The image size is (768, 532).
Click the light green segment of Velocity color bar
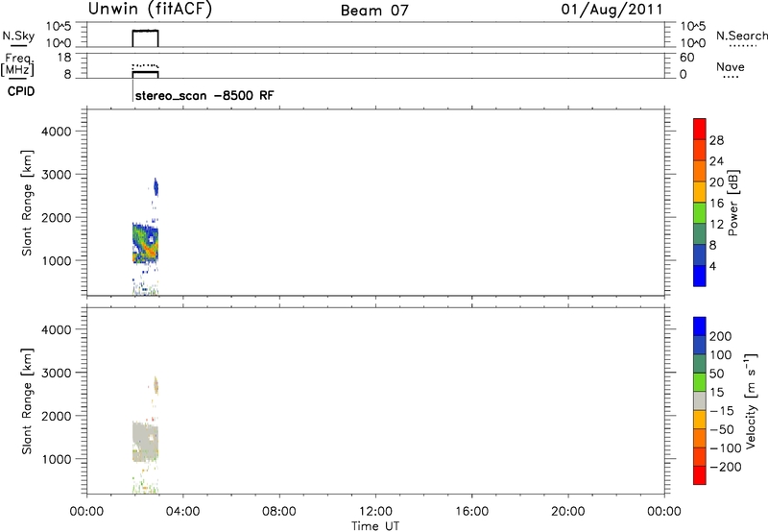pyautogui.click(x=700, y=382)
